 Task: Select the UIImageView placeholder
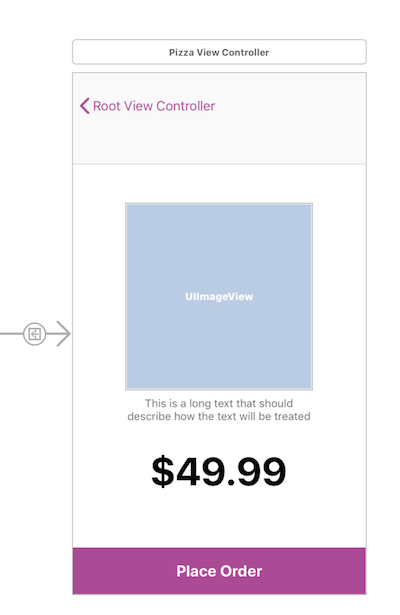coord(219,297)
